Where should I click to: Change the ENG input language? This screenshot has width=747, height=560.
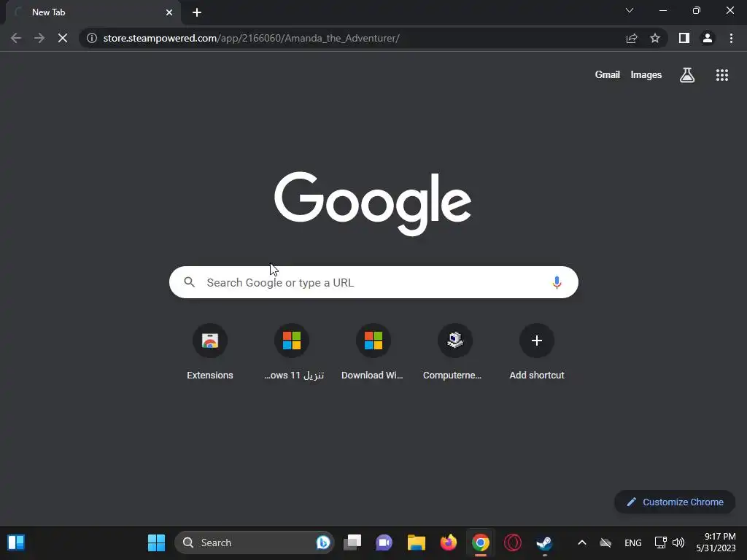[632, 542]
